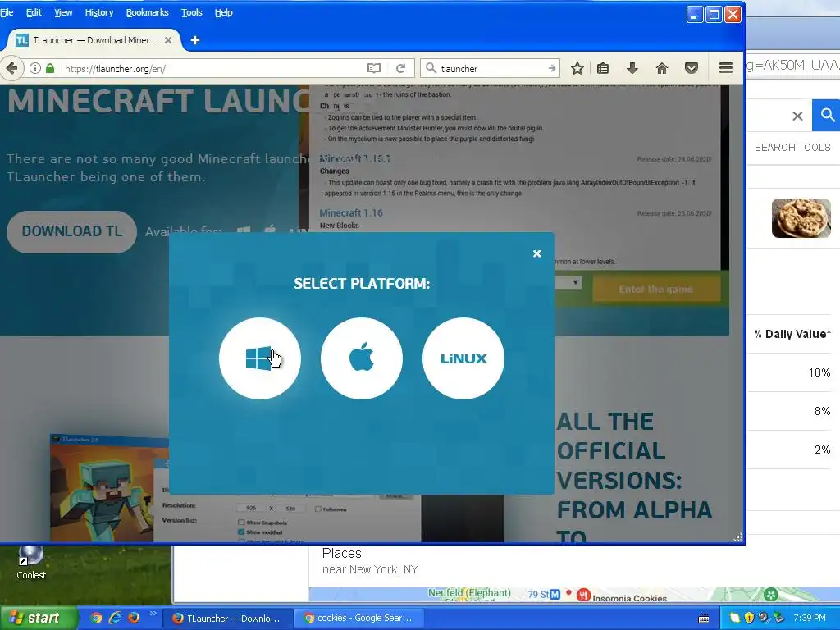The image size is (840, 630).
Task: Open the Help menu
Action: [x=224, y=12]
